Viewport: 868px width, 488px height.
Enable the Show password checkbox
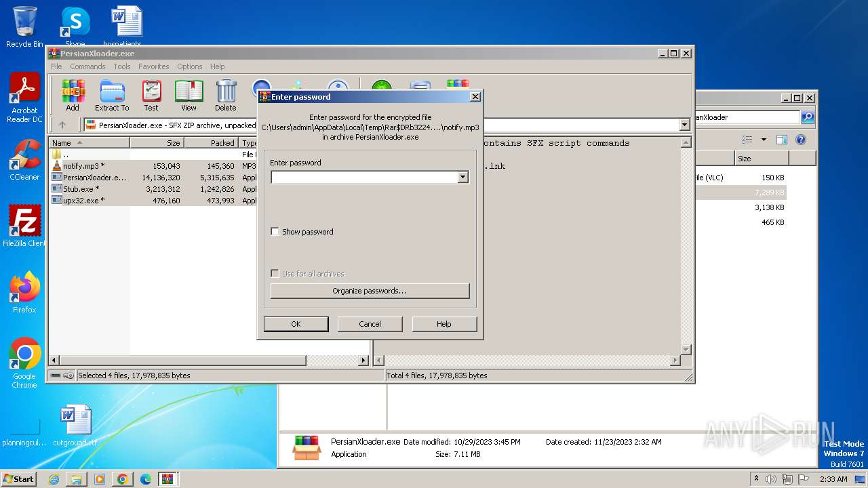coord(275,232)
